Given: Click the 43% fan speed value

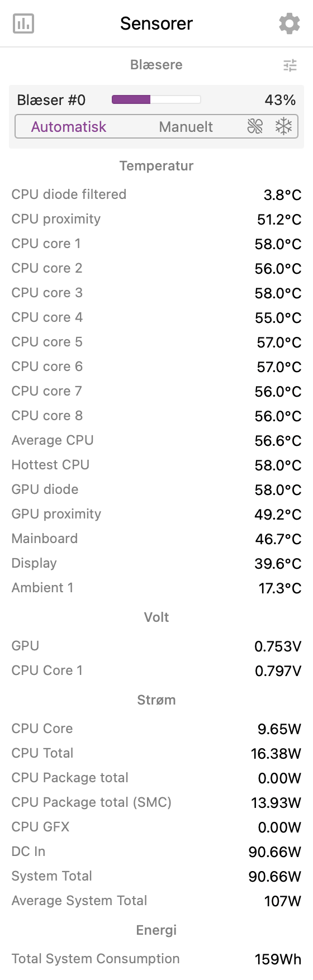Looking at the screenshot, I should 280,100.
